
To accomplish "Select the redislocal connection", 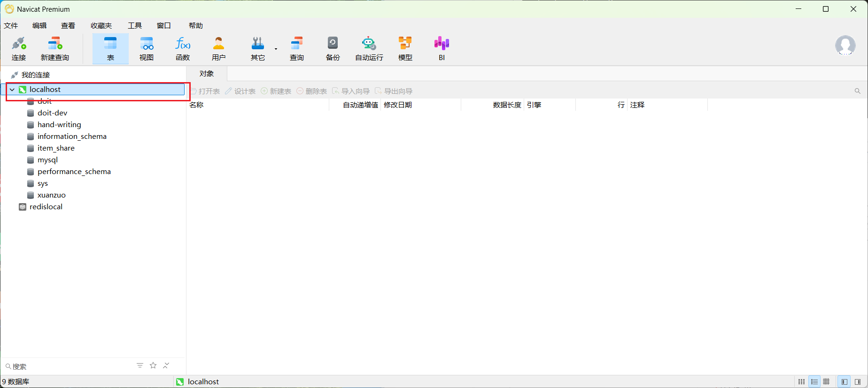I will [46, 207].
